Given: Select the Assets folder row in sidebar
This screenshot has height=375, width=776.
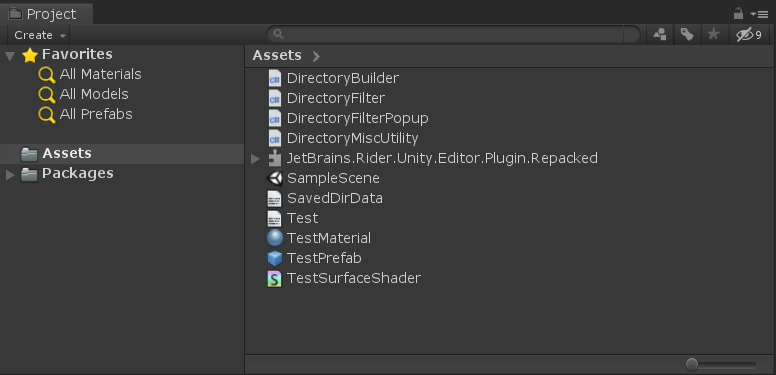Looking at the screenshot, I should [122, 154].
